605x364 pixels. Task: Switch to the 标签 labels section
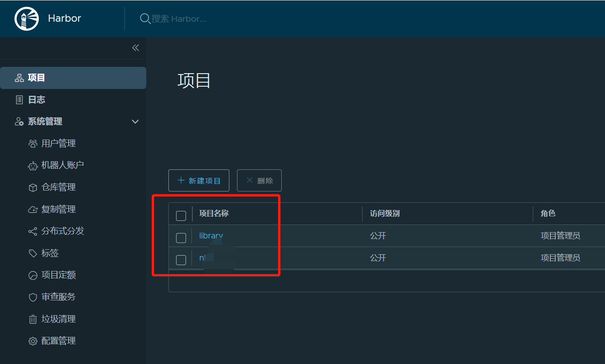[x=33, y=253]
